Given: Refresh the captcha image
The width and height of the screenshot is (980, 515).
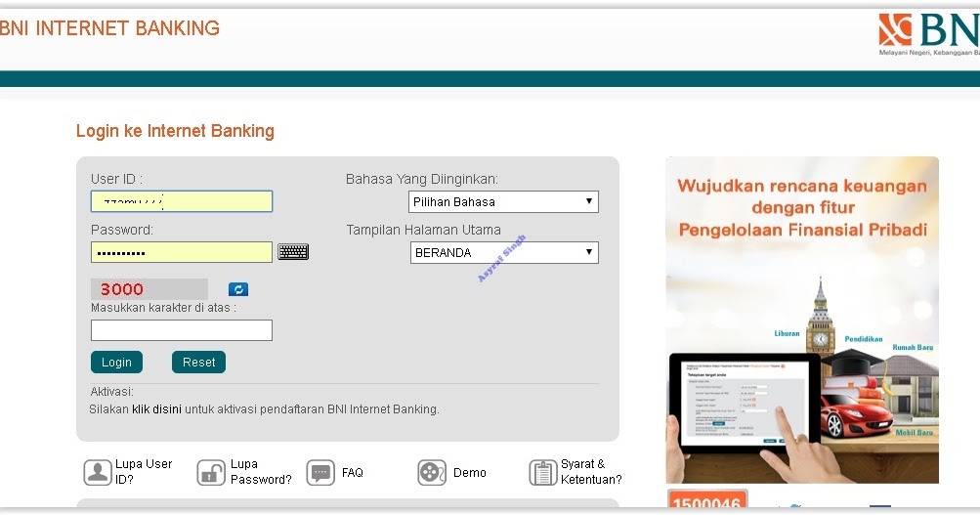Looking at the screenshot, I should (238, 289).
